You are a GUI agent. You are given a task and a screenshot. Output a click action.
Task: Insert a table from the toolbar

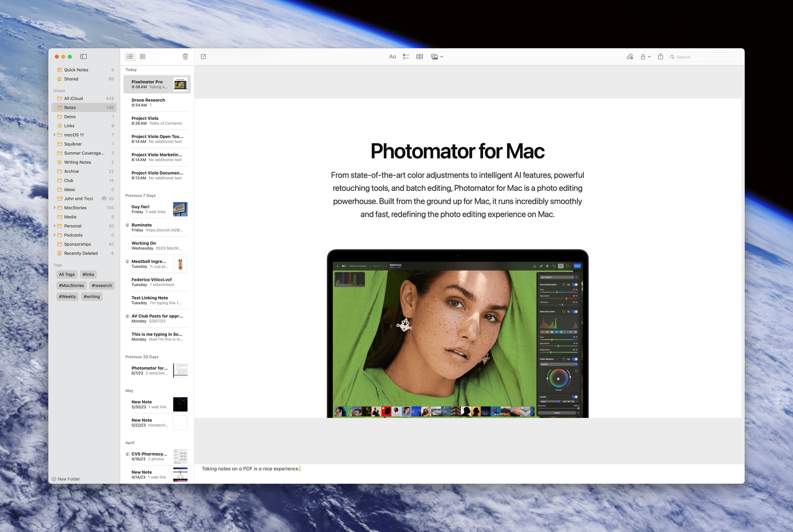tap(419, 57)
